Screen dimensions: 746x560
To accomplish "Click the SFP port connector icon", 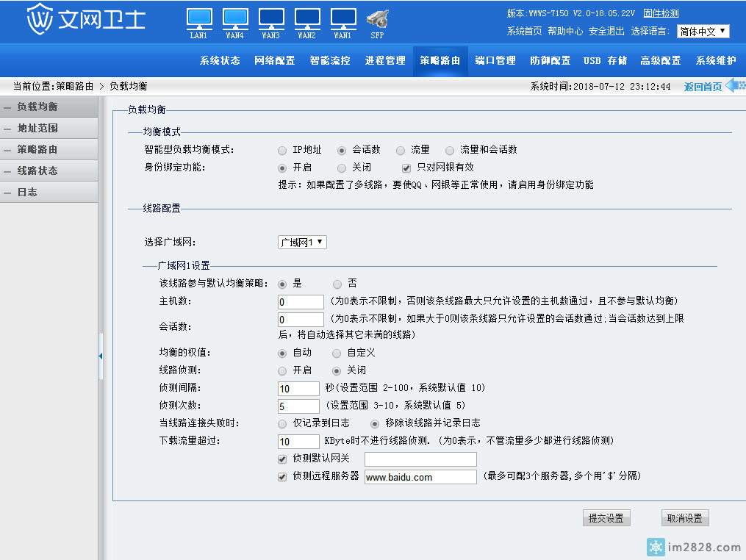I will pos(377,18).
